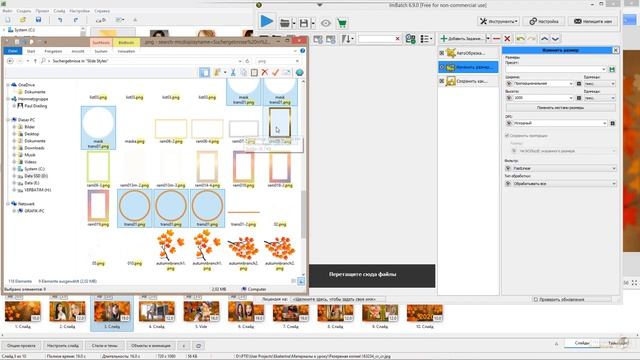Select the Изменить размер task
The width and height of the screenshot is (640, 360).
[468, 67]
